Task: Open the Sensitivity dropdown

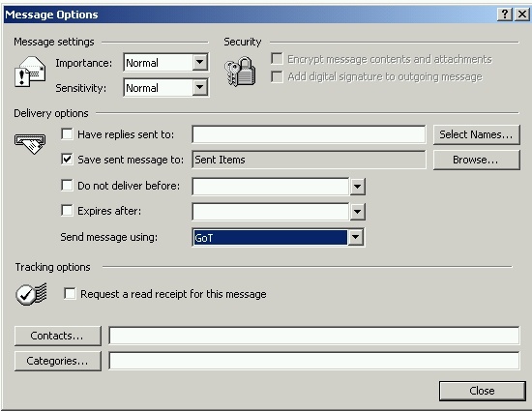Action: (200, 88)
